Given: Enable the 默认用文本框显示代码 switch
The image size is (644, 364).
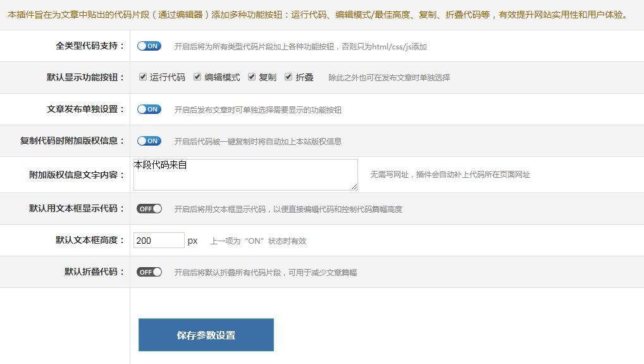Looking at the screenshot, I should click(149, 209).
